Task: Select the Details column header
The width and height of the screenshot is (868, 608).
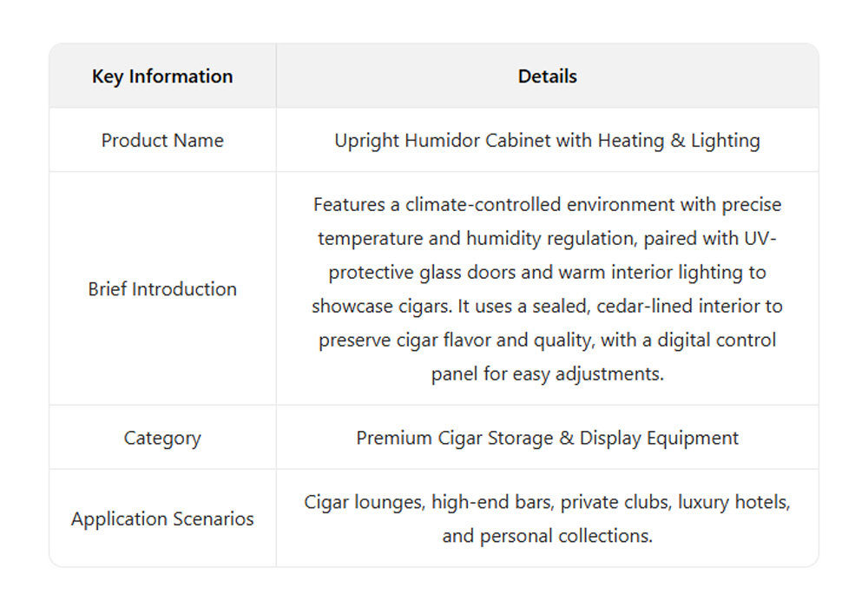Action: point(547,76)
